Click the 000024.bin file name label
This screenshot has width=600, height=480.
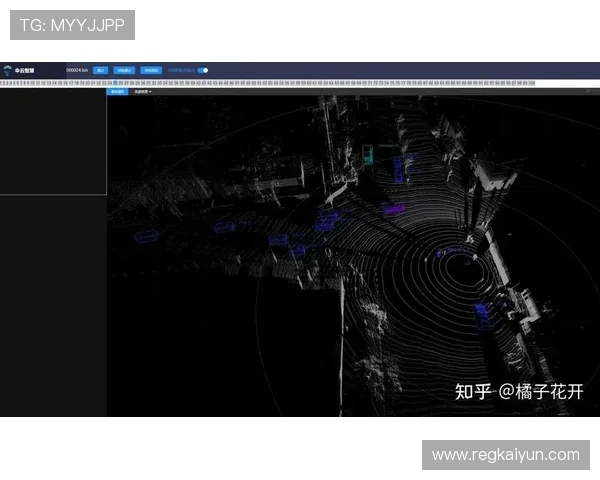(77, 70)
